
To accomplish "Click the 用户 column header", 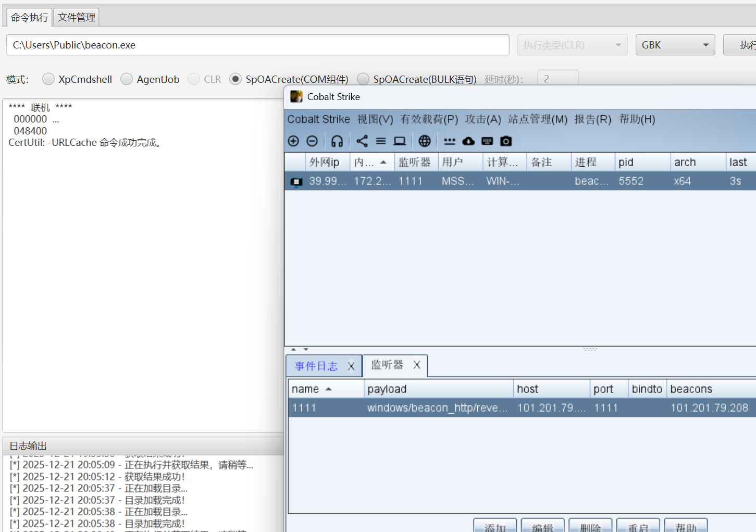I will point(461,162).
